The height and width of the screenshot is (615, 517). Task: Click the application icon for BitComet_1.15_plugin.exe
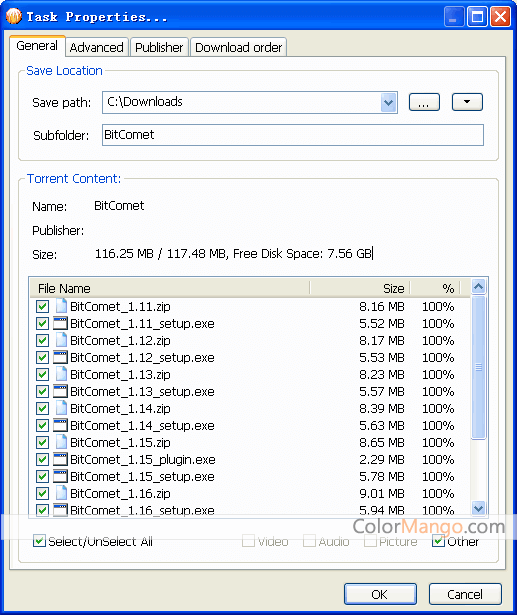click(x=60, y=459)
